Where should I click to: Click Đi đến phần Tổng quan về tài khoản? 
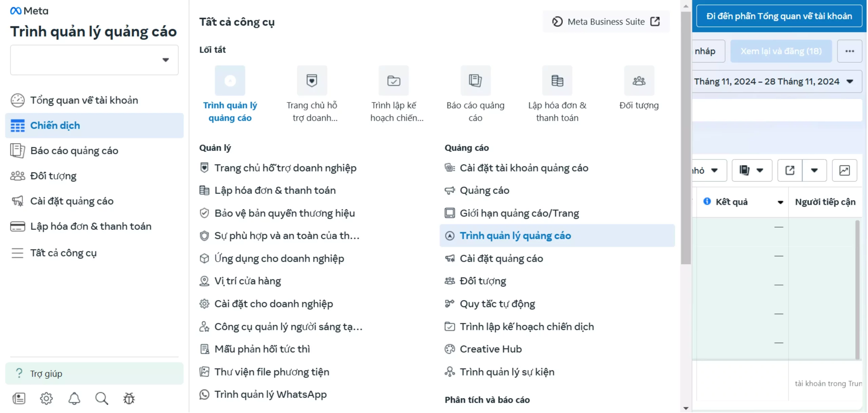point(778,16)
